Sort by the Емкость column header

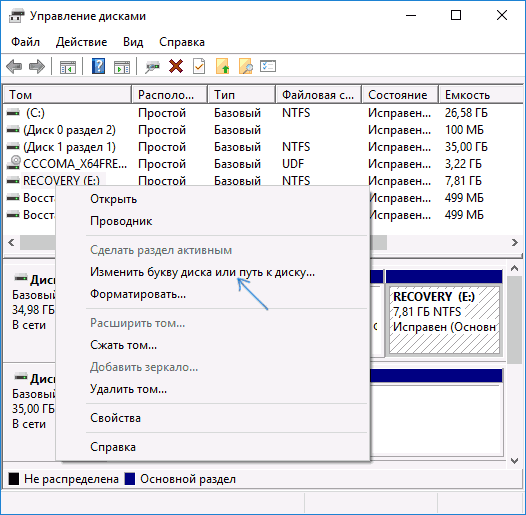(x=481, y=95)
